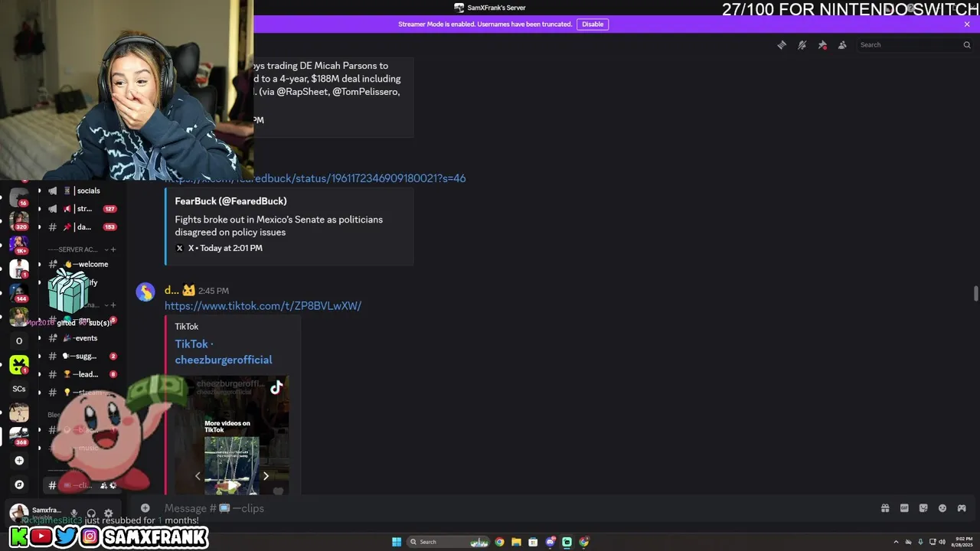This screenshot has width=980, height=551.
Task: Open the user avatar of the 2:45 PM message
Action: [145, 292]
